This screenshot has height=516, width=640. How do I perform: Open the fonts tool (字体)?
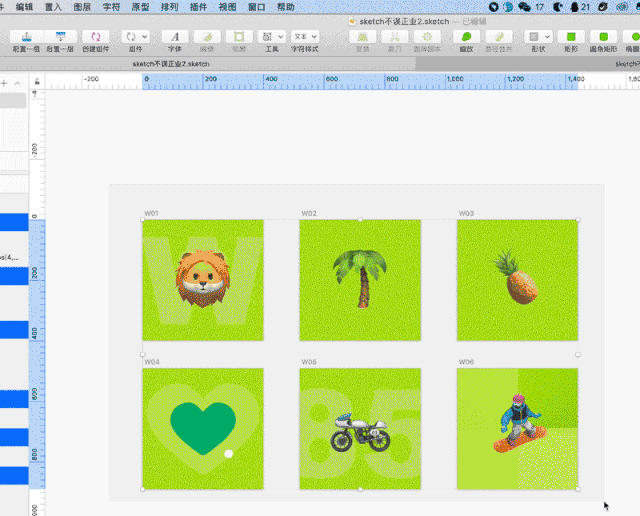tap(175, 37)
